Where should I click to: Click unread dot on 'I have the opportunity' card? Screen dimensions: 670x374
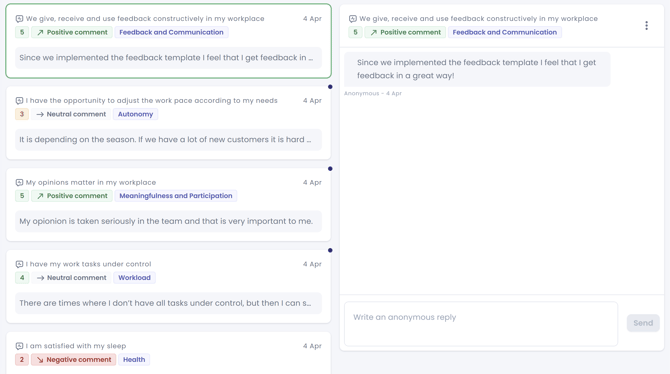[x=330, y=87]
